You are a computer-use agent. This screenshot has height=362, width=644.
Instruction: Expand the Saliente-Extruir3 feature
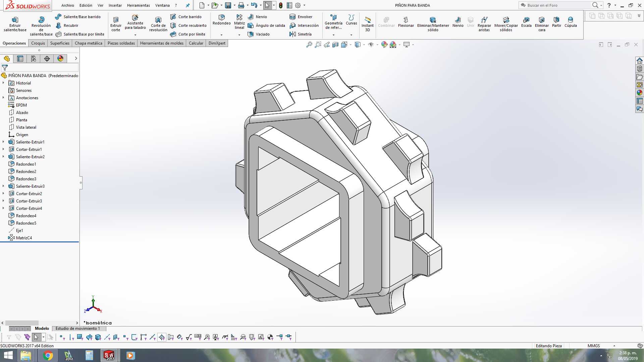[3, 186]
